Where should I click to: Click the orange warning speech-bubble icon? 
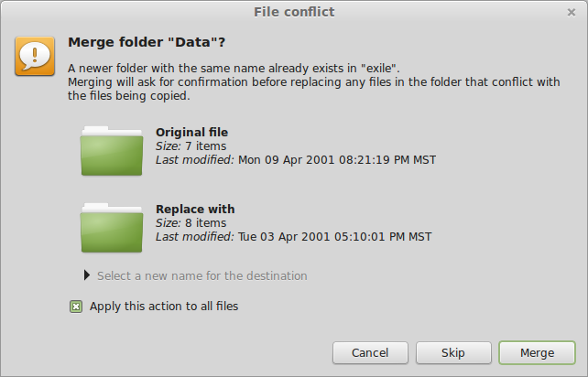coord(35,56)
